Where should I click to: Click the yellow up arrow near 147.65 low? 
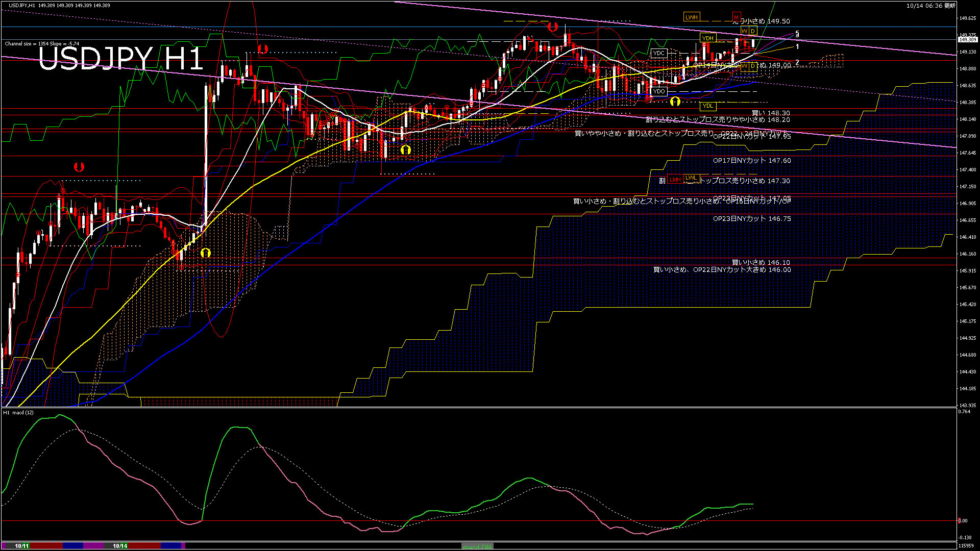pyautogui.click(x=406, y=150)
